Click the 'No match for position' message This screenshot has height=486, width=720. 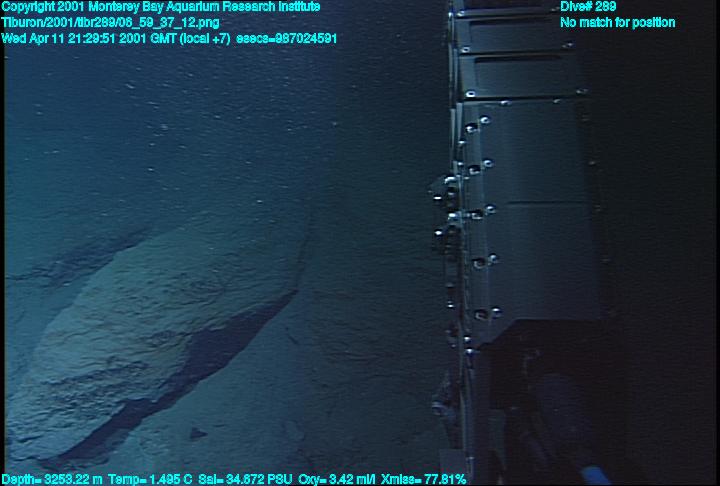point(618,23)
